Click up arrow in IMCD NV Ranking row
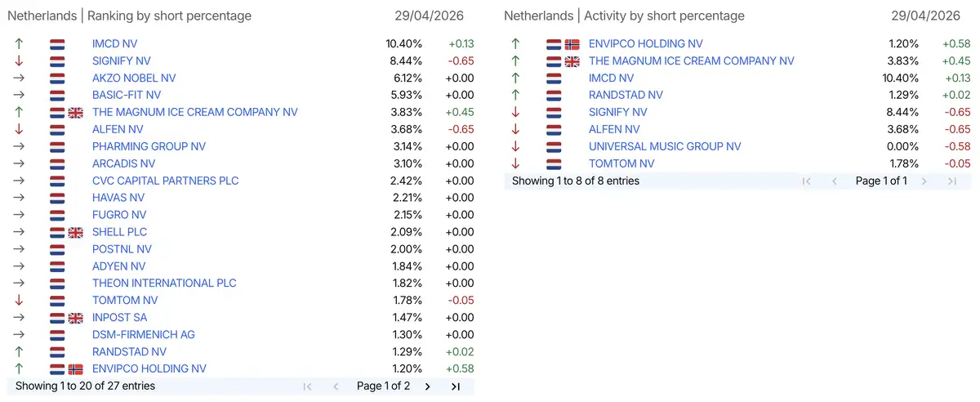980x402 pixels. pyautogui.click(x=19, y=44)
